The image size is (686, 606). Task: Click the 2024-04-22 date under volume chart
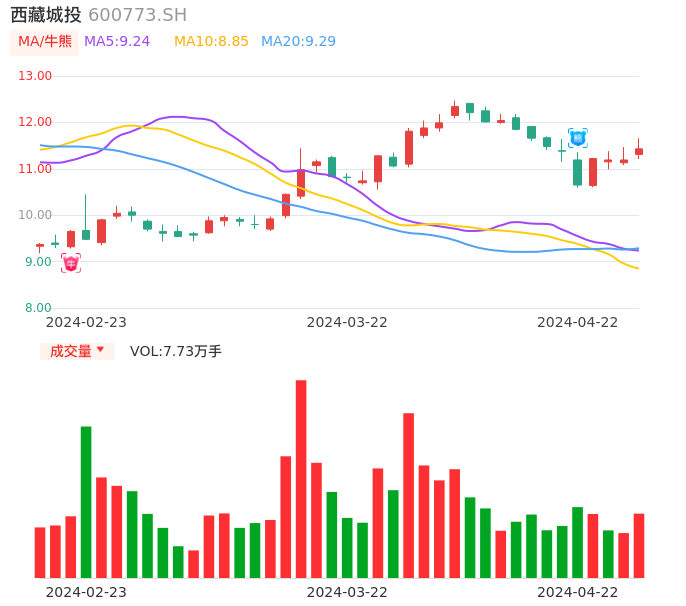coord(578,592)
